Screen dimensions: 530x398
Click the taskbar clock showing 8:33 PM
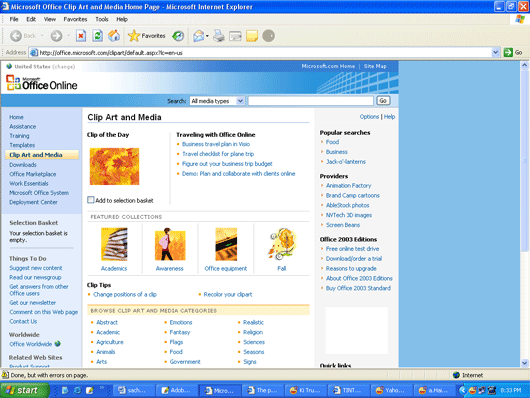click(x=511, y=390)
